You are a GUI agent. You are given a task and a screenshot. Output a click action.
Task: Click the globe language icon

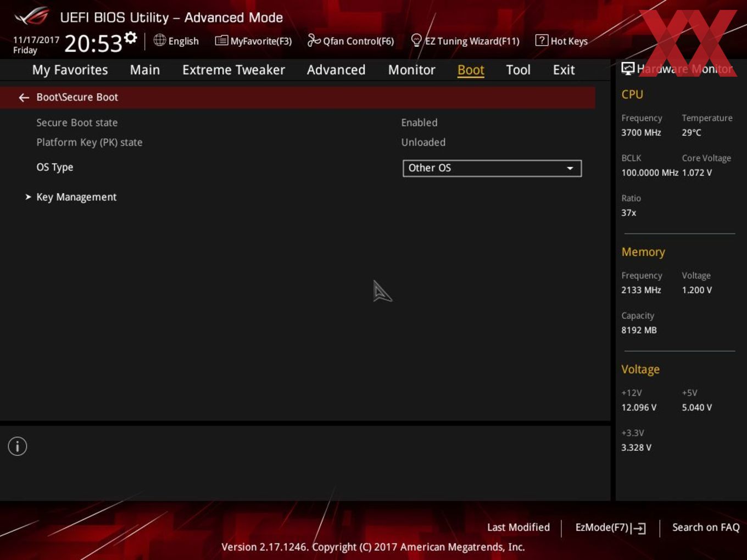point(159,40)
